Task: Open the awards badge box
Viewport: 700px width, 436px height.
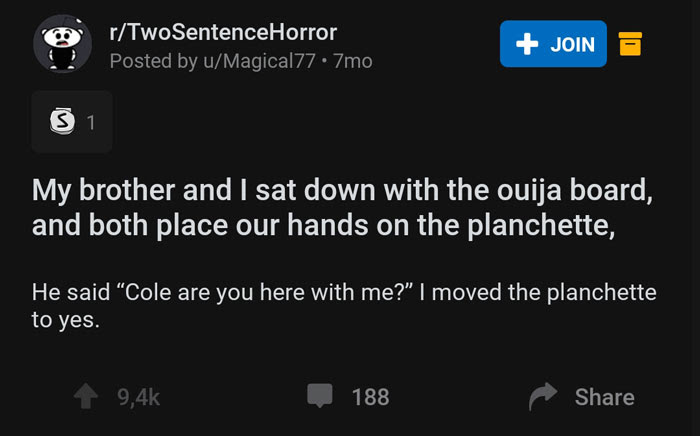Action: 72,122
